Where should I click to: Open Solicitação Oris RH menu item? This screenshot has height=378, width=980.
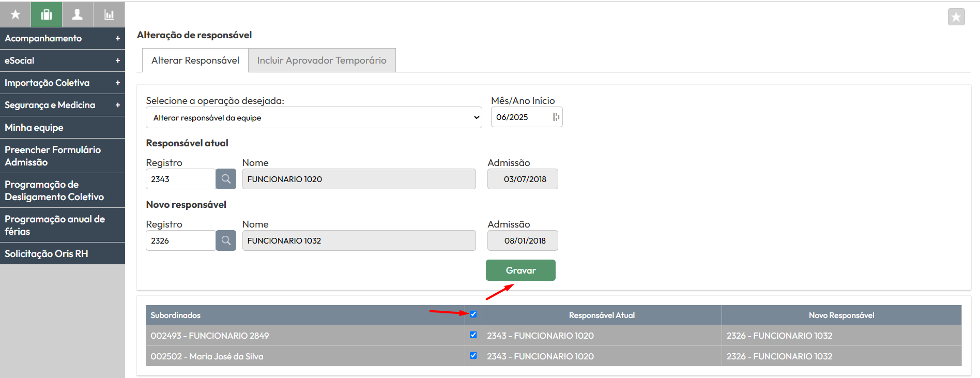pyautogui.click(x=63, y=253)
